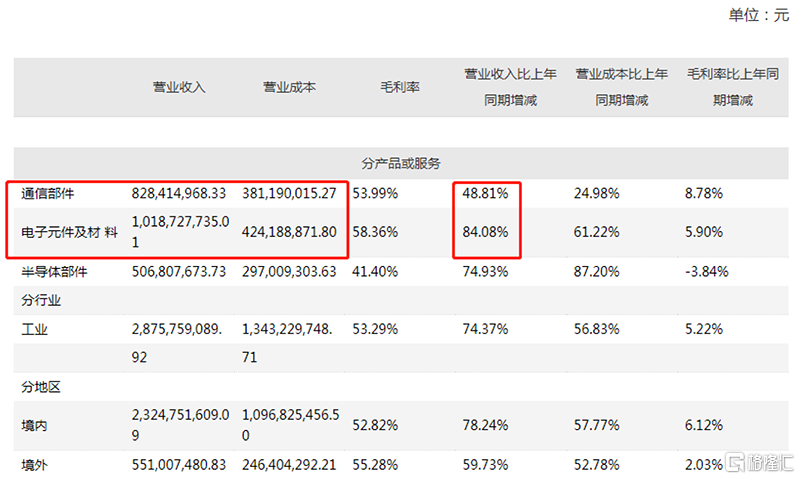Image resolution: width=800 pixels, height=479 pixels.
Task: Click the 营业成本比上年同期增减 header
Action: tap(621, 87)
